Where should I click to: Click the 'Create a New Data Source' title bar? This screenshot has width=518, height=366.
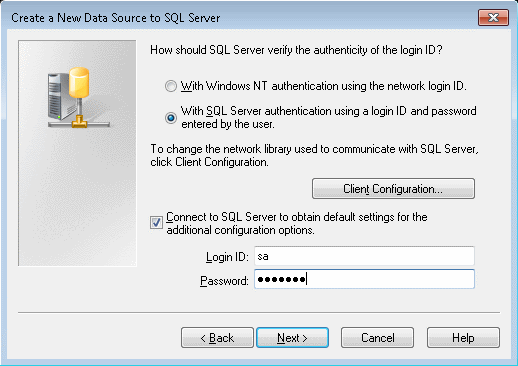[x=116, y=18]
